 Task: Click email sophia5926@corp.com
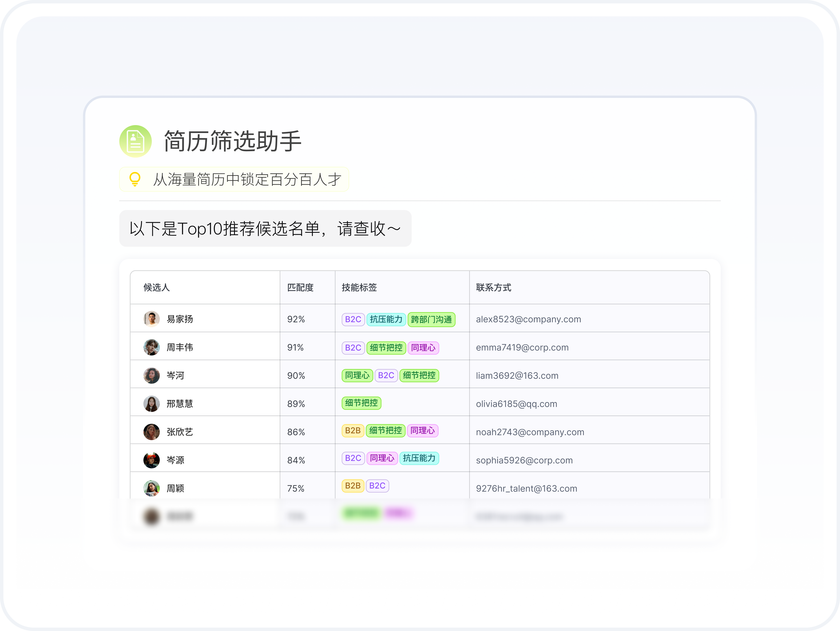pyautogui.click(x=524, y=460)
